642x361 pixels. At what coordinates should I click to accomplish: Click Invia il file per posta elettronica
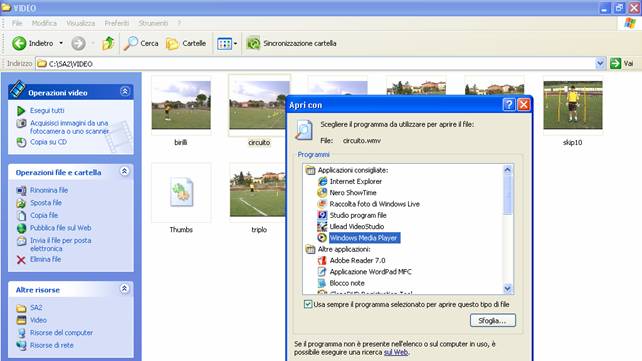[x=61, y=244]
